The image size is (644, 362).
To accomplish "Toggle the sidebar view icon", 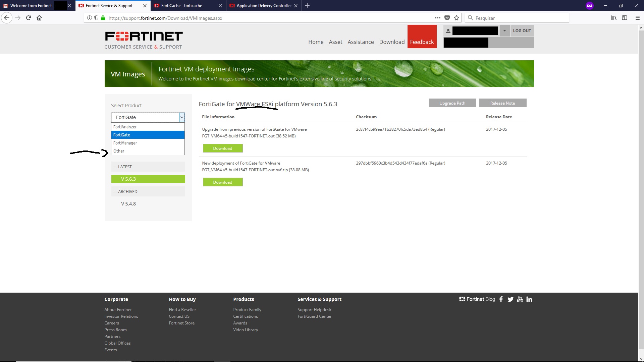I will pyautogui.click(x=625, y=18).
